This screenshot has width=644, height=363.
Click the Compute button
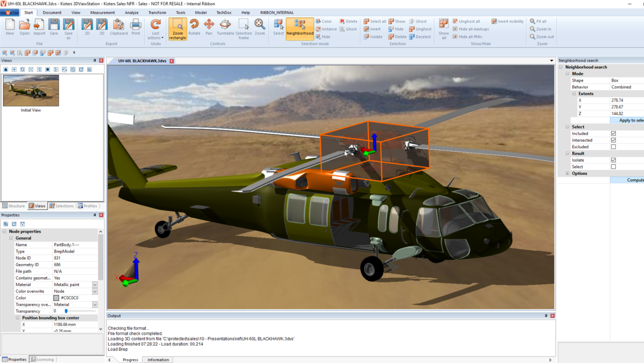(627, 180)
